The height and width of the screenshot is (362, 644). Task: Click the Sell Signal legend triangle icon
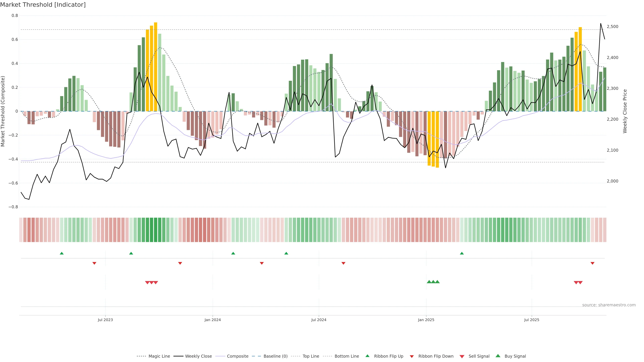coord(462,356)
